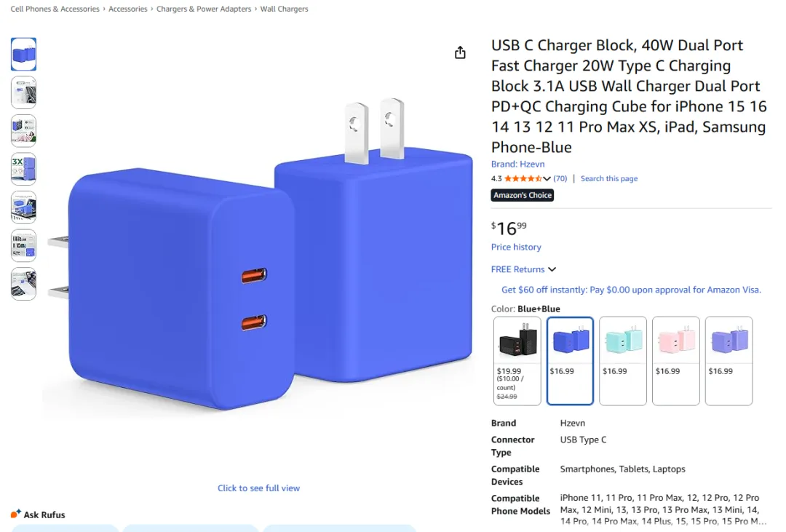Visit the Brand: Hzevn store link
The image size is (786, 532).
[x=518, y=164]
